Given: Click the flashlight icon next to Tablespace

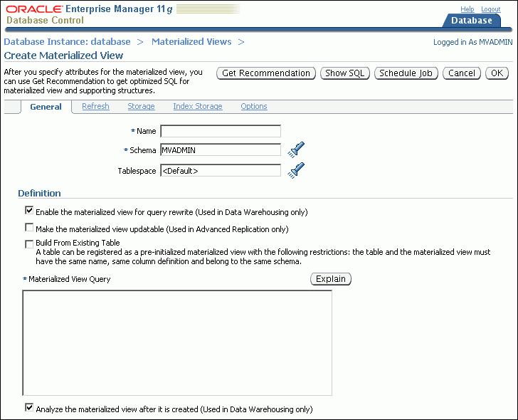Looking at the screenshot, I should coord(295,170).
